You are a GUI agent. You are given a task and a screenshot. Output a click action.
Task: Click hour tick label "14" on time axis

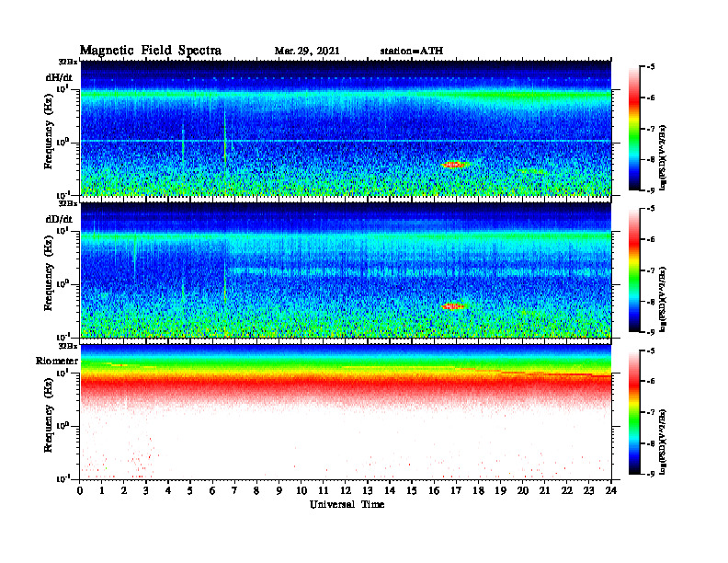tap(390, 490)
